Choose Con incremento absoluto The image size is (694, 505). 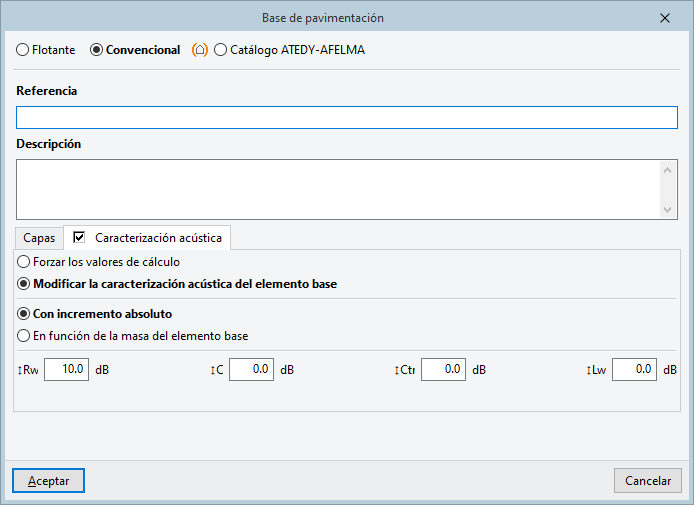pyautogui.click(x=24, y=314)
